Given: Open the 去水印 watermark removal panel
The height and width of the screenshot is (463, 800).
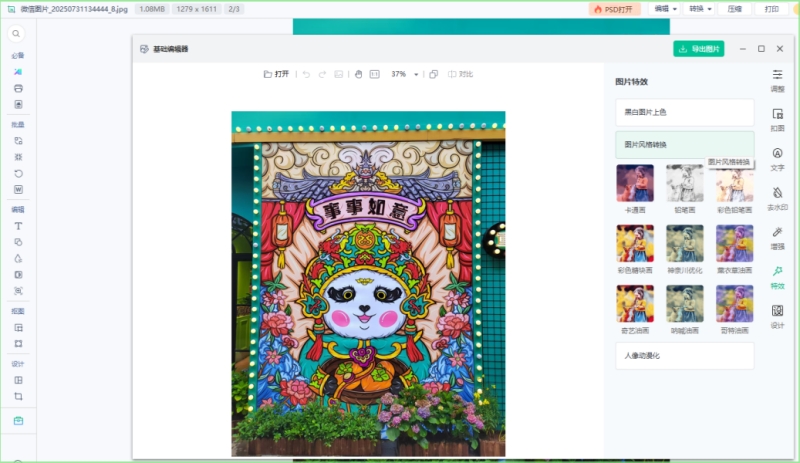Looking at the screenshot, I should coord(778,199).
